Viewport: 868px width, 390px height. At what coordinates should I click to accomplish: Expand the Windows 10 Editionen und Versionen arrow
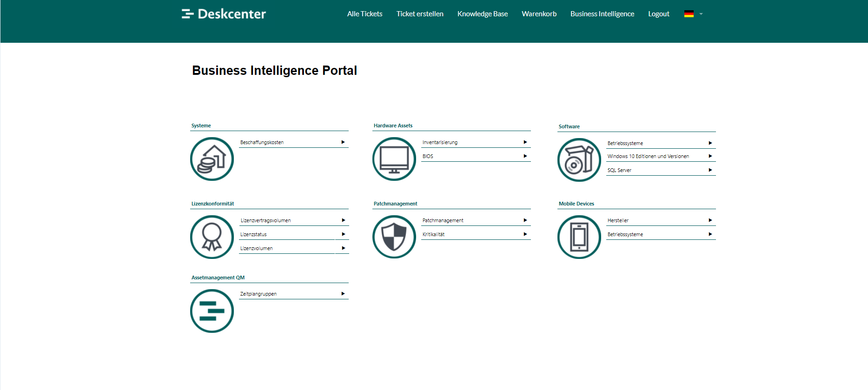tap(710, 156)
